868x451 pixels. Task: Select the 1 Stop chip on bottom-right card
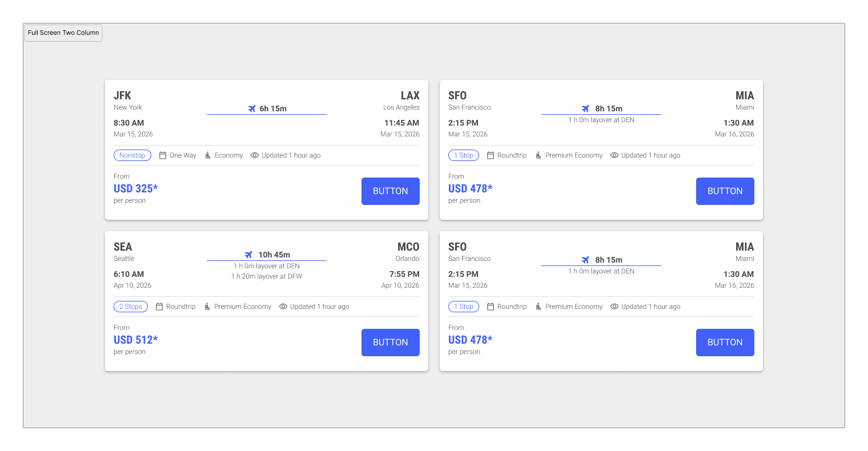(464, 307)
